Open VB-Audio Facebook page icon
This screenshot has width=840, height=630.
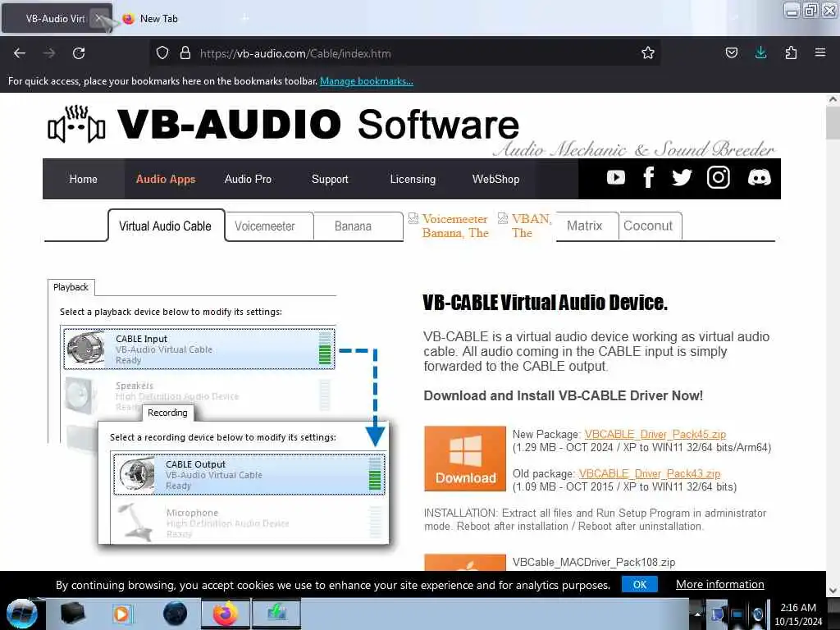(x=648, y=177)
